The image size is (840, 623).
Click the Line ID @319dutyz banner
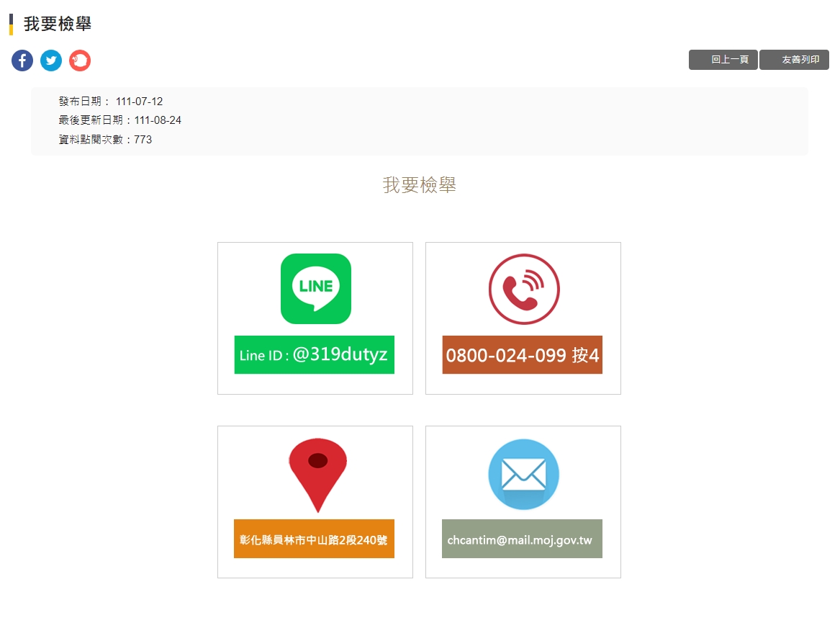(315, 355)
